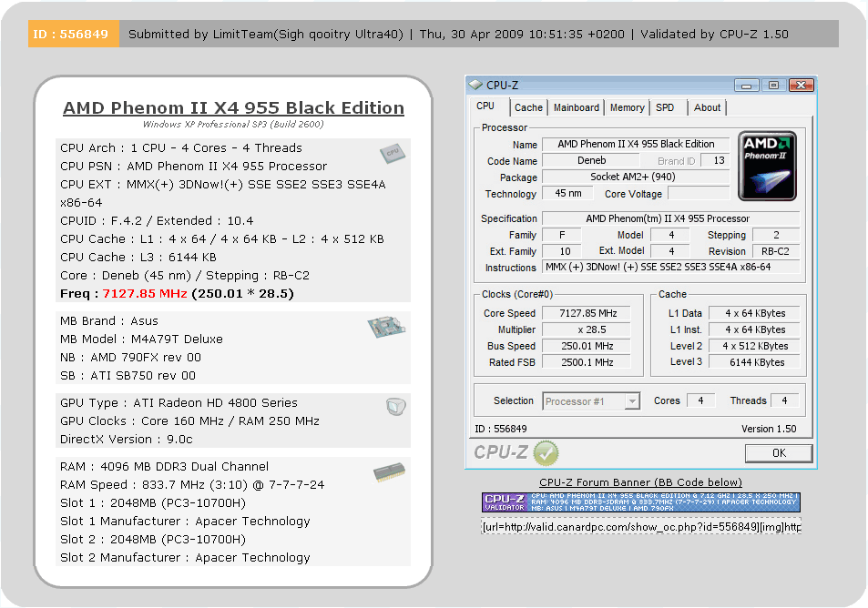Open the SPD tab
Image resolution: width=868 pixels, height=608 pixels.
click(665, 108)
